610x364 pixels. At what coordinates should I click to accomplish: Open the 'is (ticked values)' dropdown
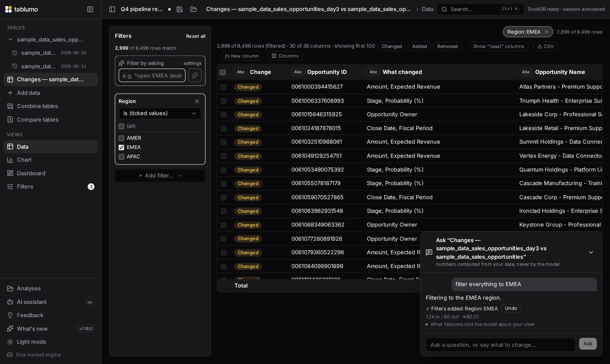tap(160, 113)
